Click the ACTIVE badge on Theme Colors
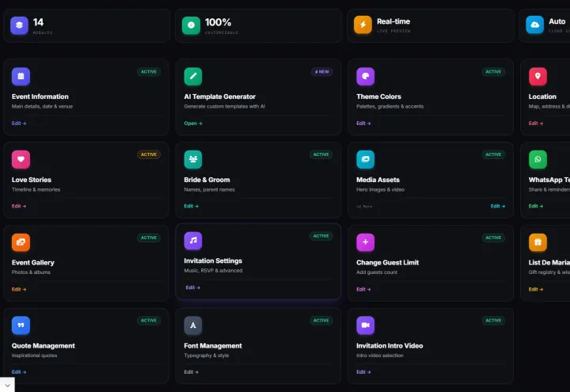This screenshot has width=570, height=392. [x=493, y=71]
